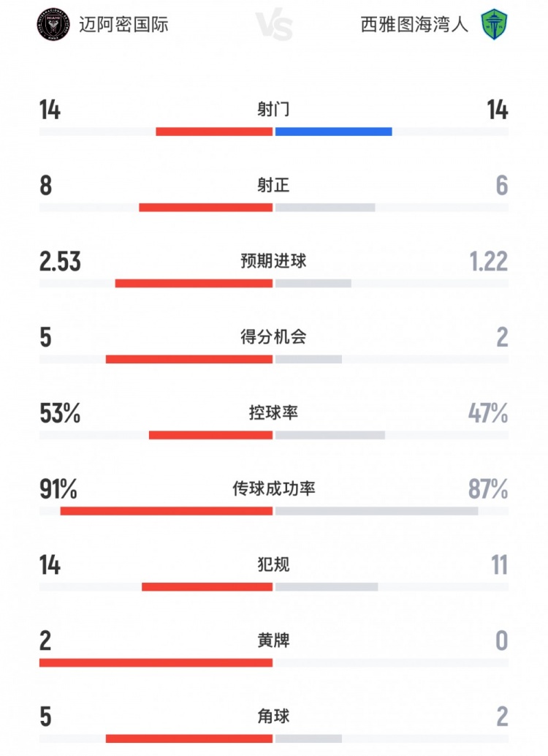Click the Seattle Sounders team crest icon
Image resolution: width=548 pixels, height=756 pixels.
point(493,24)
